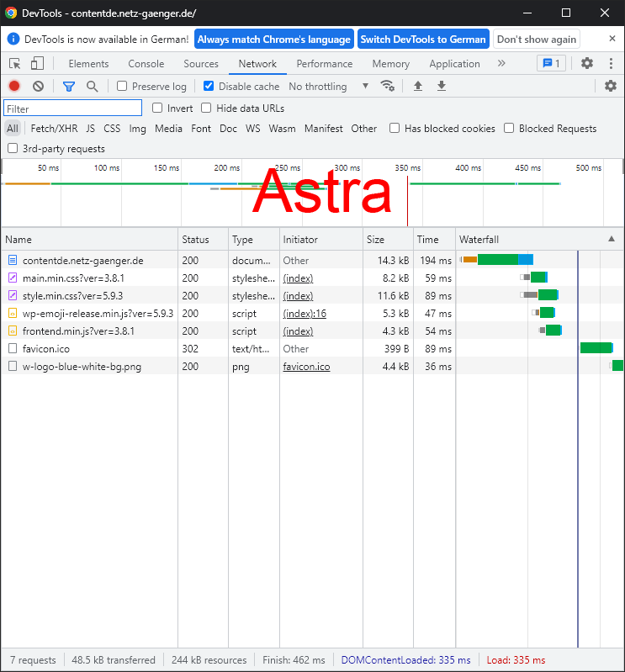Open the Sources tab
Image resolution: width=625 pixels, height=672 pixels.
pyautogui.click(x=201, y=64)
